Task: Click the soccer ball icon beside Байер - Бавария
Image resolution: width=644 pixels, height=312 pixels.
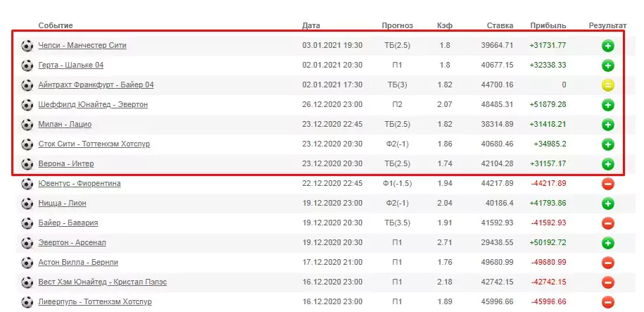Action: pyautogui.click(x=27, y=223)
